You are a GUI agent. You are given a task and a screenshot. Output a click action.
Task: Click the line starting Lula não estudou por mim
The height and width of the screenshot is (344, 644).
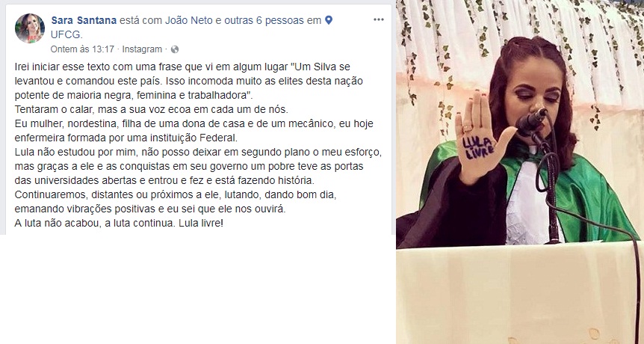[x=199, y=152]
